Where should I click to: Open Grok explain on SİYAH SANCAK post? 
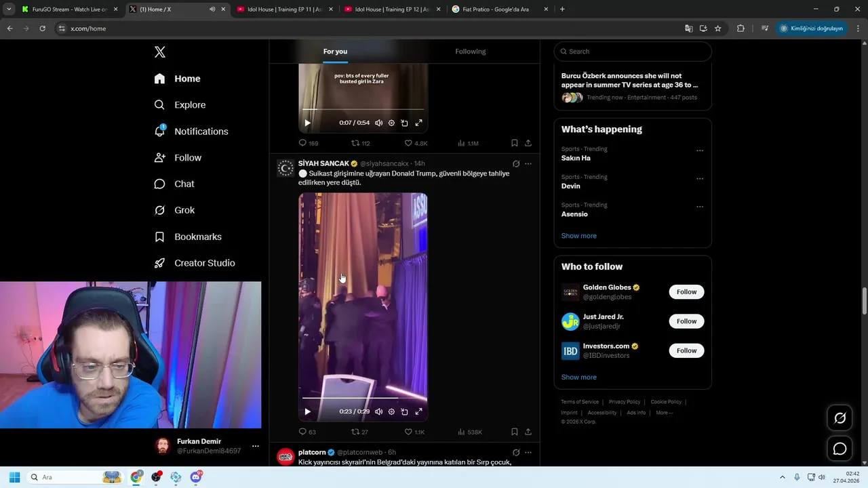516,163
